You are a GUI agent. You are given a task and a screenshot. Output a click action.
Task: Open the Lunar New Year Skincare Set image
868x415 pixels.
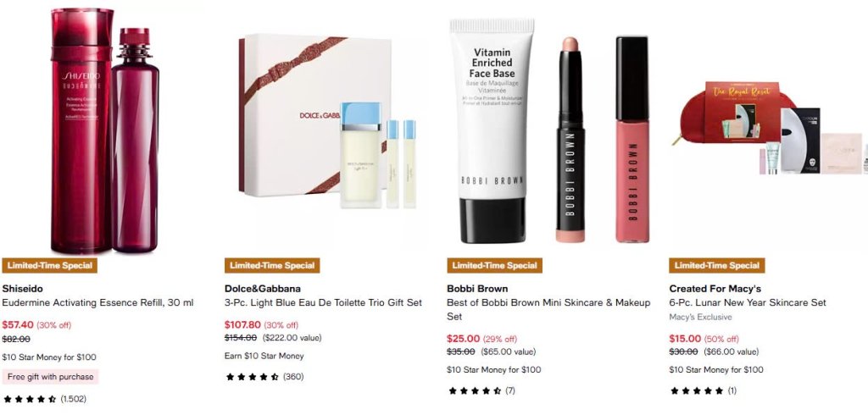[x=770, y=129]
